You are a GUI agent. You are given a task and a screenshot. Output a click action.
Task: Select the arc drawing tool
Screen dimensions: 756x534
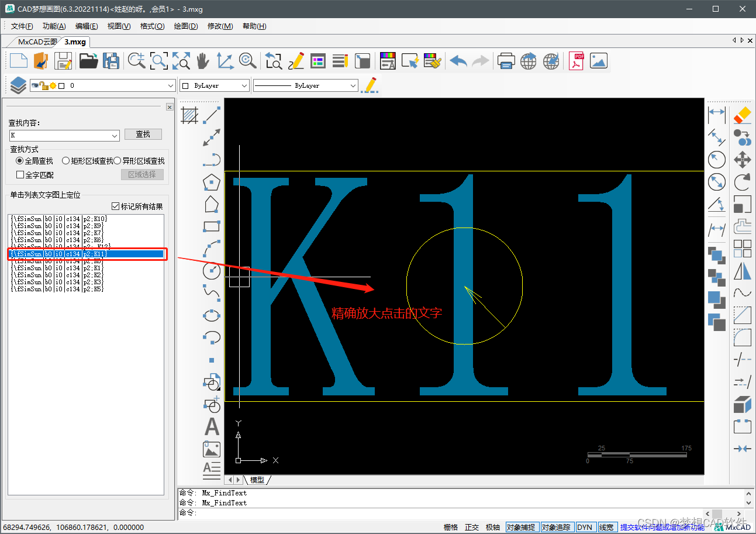tap(211, 249)
